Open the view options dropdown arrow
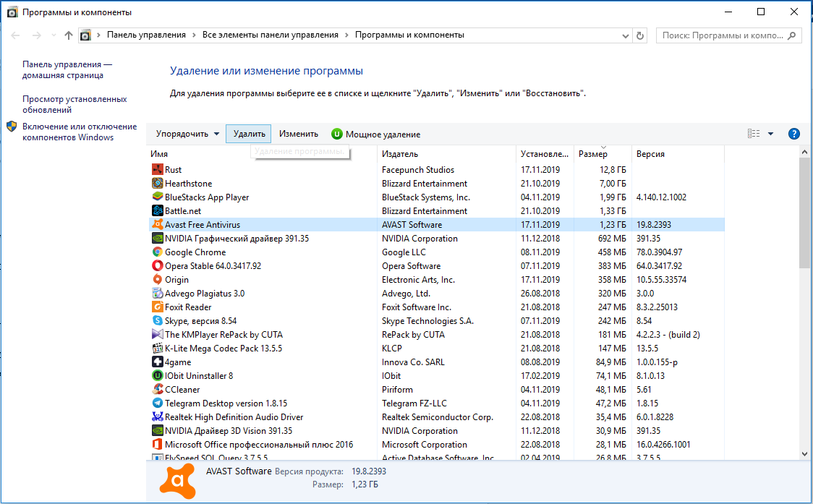Image resolution: width=813 pixels, height=504 pixels. coord(770,134)
